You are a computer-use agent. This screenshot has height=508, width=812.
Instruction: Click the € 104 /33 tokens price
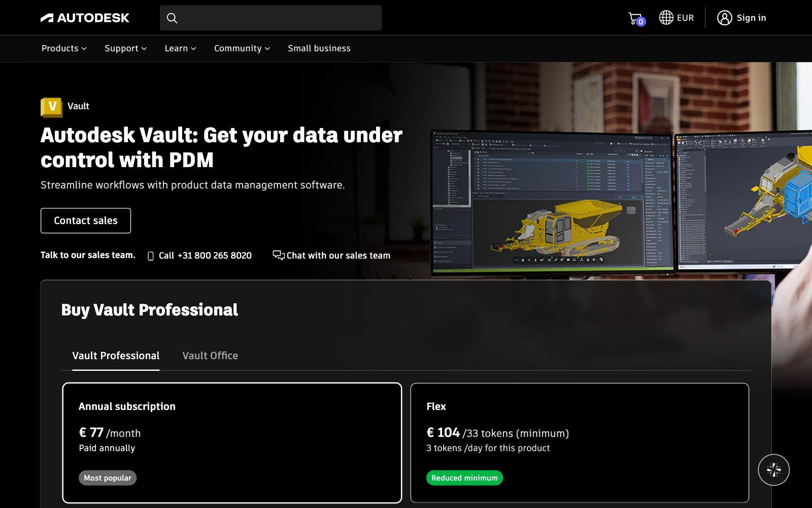pyautogui.click(x=497, y=433)
